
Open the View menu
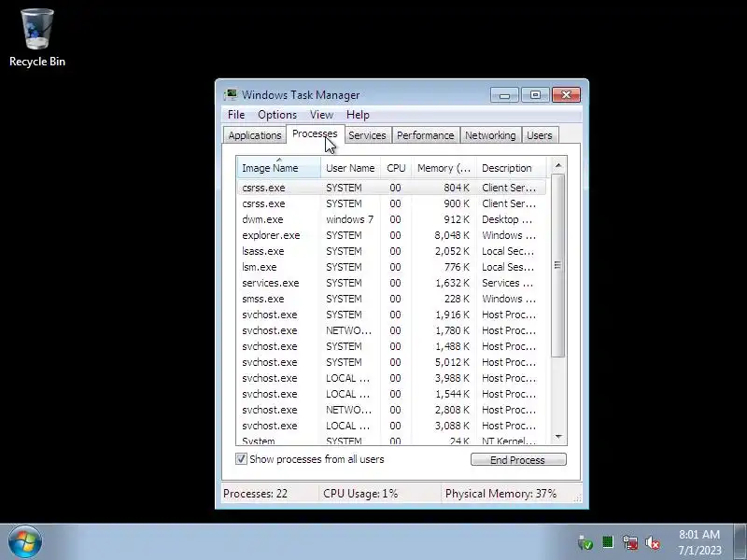[x=321, y=115]
